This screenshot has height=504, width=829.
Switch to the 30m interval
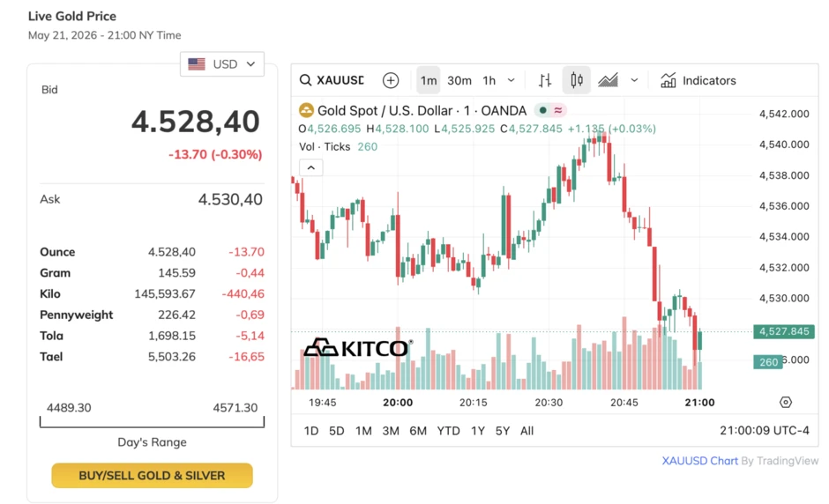tap(459, 80)
